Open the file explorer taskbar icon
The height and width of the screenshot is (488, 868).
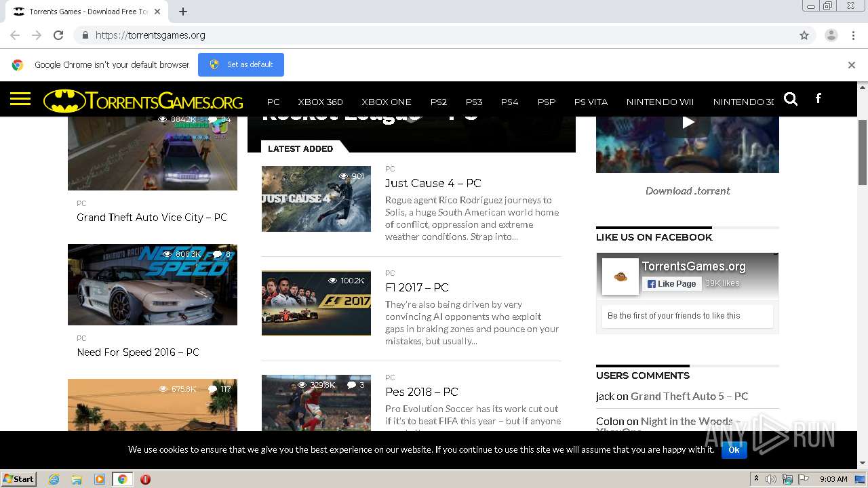[77, 479]
